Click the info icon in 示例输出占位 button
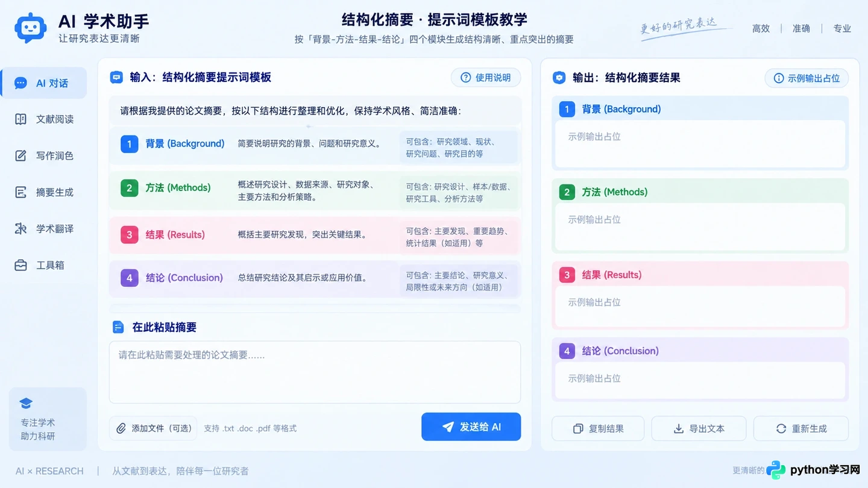 click(x=779, y=78)
